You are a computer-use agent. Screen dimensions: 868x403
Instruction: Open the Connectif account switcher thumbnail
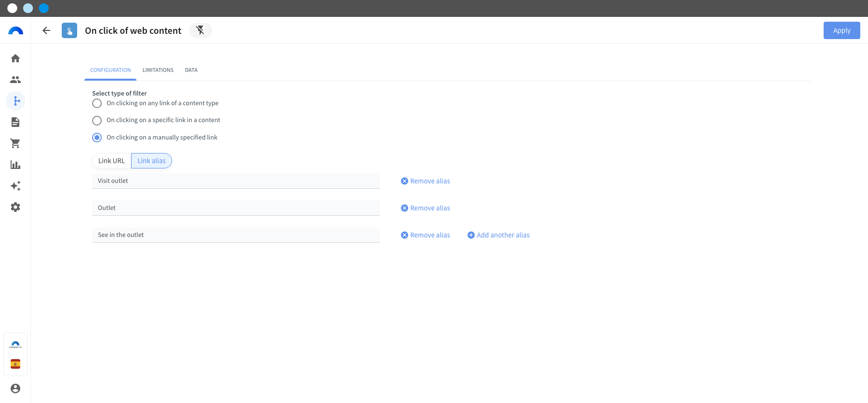(15, 345)
